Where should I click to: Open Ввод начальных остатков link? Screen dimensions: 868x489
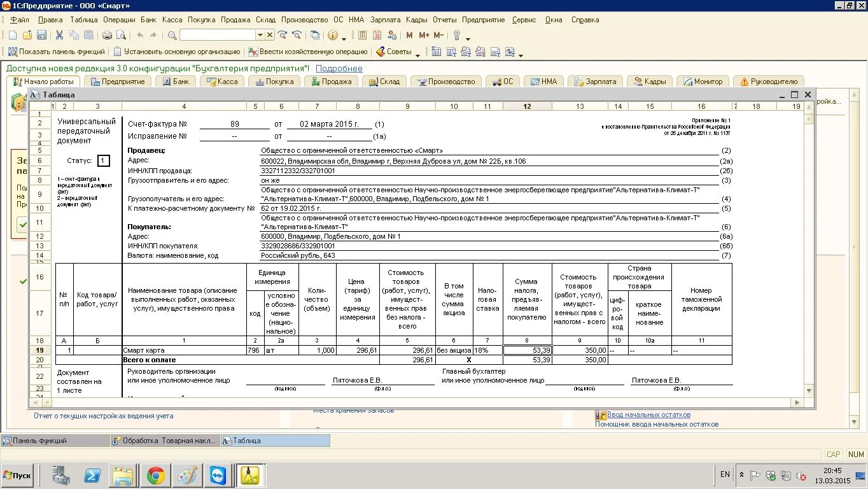click(648, 415)
